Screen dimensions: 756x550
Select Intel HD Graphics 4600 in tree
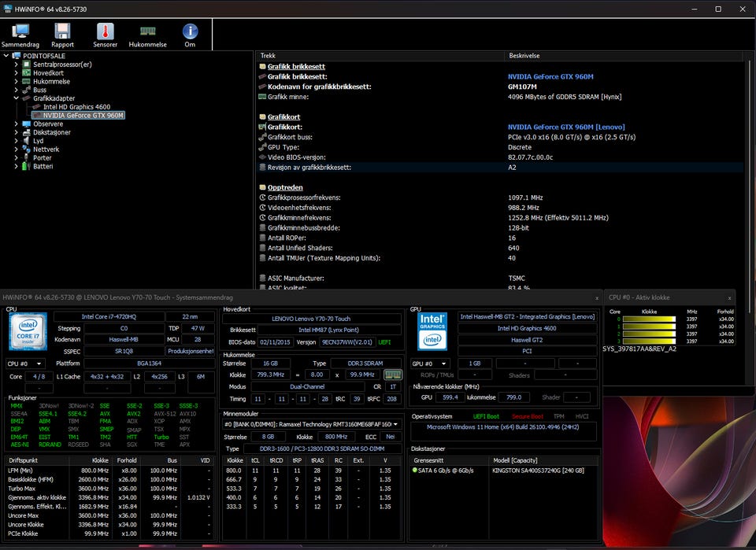[x=76, y=107]
